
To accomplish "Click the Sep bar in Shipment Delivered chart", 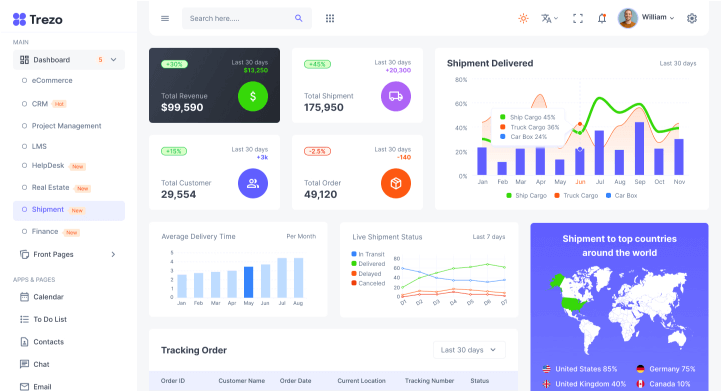I will (x=639, y=148).
